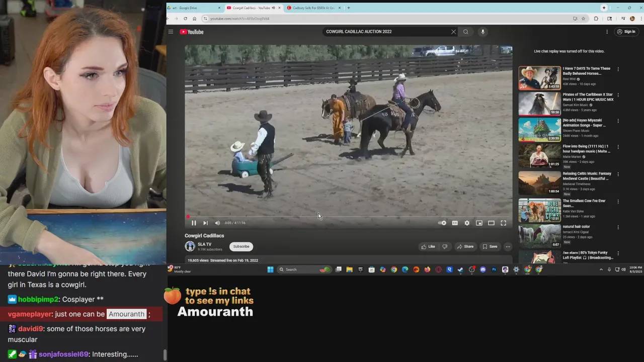
Task: Search from the Windows taskbar
Action: (x=304, y=269)
